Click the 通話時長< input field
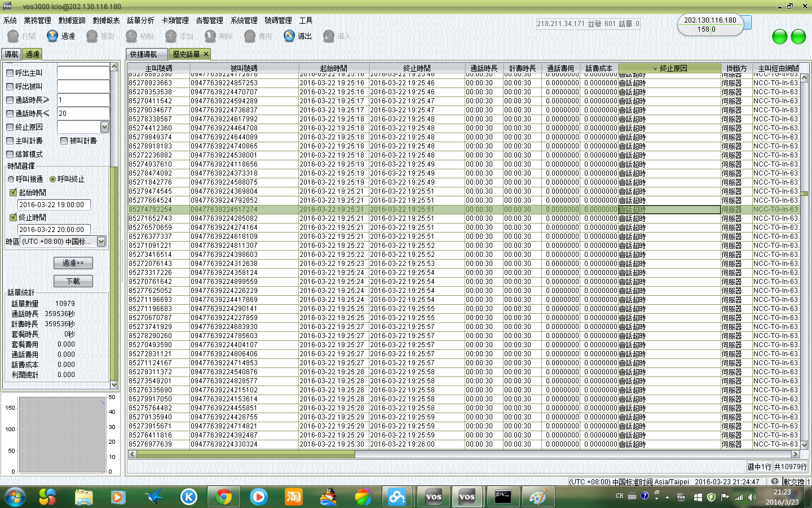This screenshot has height=508, width=812. click(83, 113)
